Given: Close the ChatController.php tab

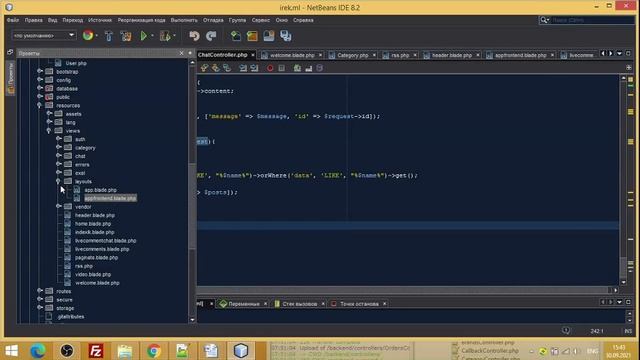Looking at the screenshot, I should pyautogui.click(x=253, y=55).
